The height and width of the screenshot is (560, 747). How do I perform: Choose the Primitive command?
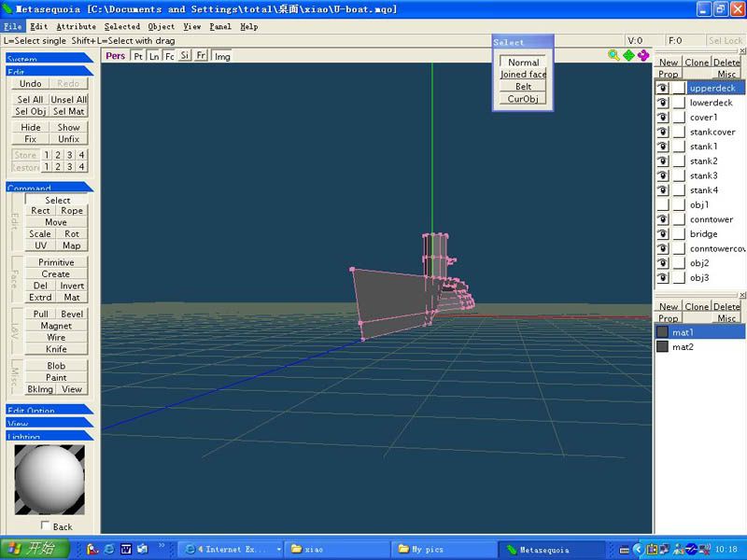[x=56, y=262]
